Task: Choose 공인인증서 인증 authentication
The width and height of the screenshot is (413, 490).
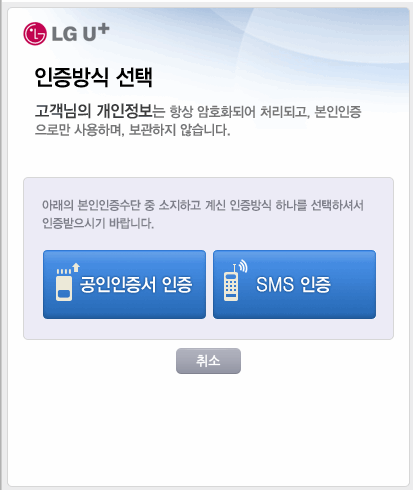Action: [x=124, y=284]
